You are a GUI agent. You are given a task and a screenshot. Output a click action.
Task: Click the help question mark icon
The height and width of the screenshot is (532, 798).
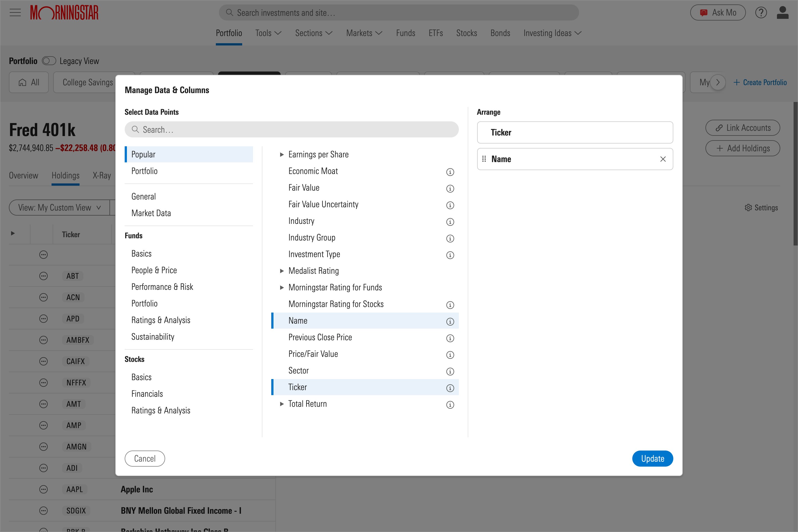[x=761, y=12]
